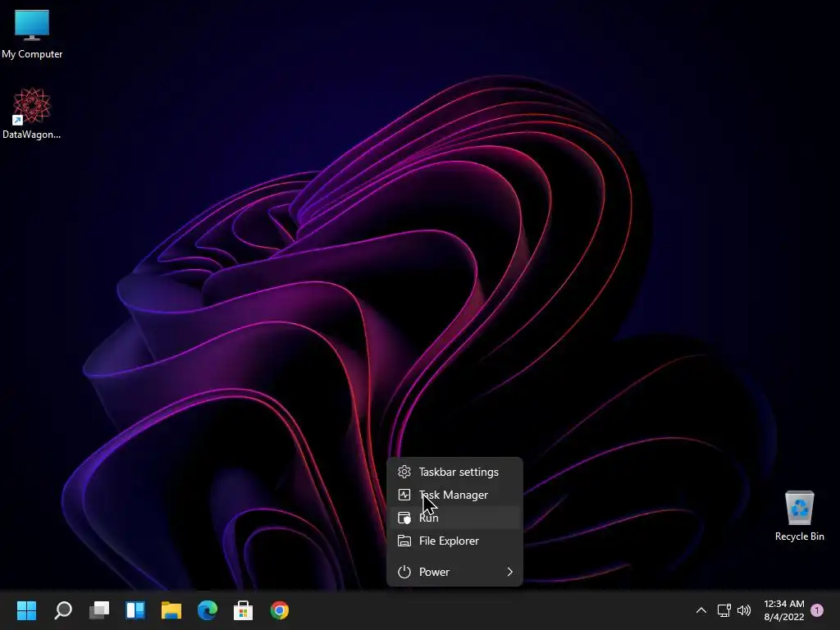Open the notification count badge
The height and width of the screenshot is (630, 840).
817,610
